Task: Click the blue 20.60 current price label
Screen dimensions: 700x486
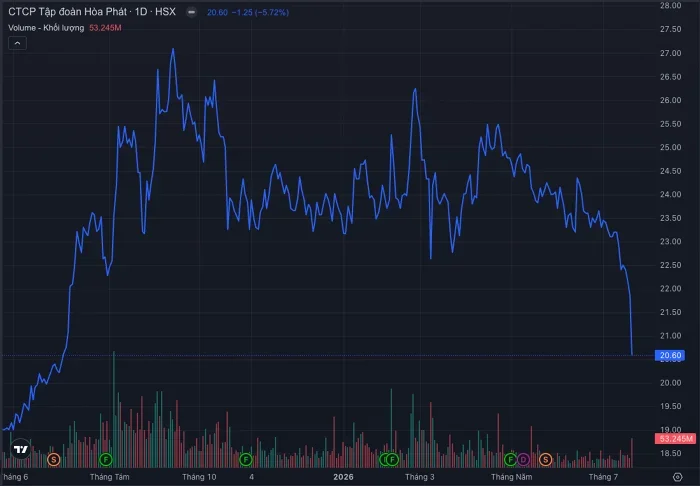Action: tap(670, 355)
